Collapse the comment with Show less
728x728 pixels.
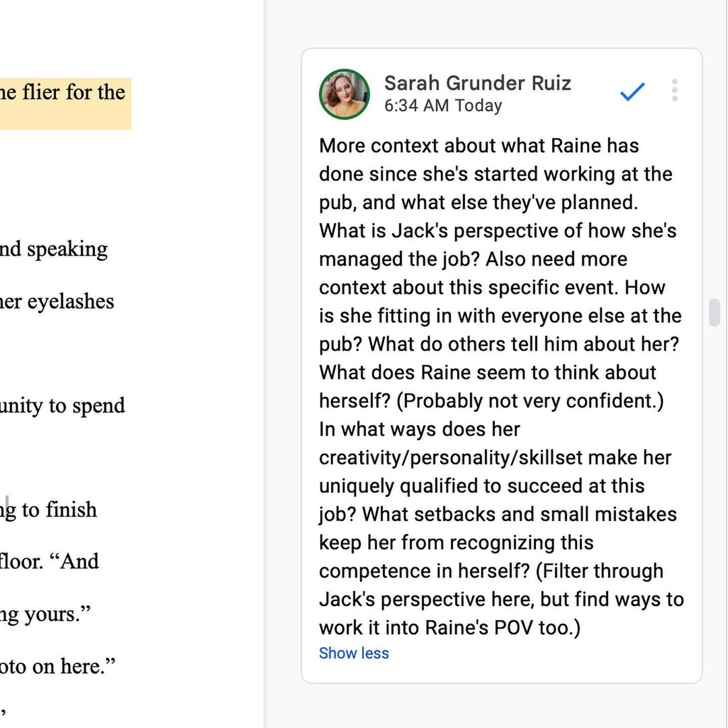click(x=354, y=653)
